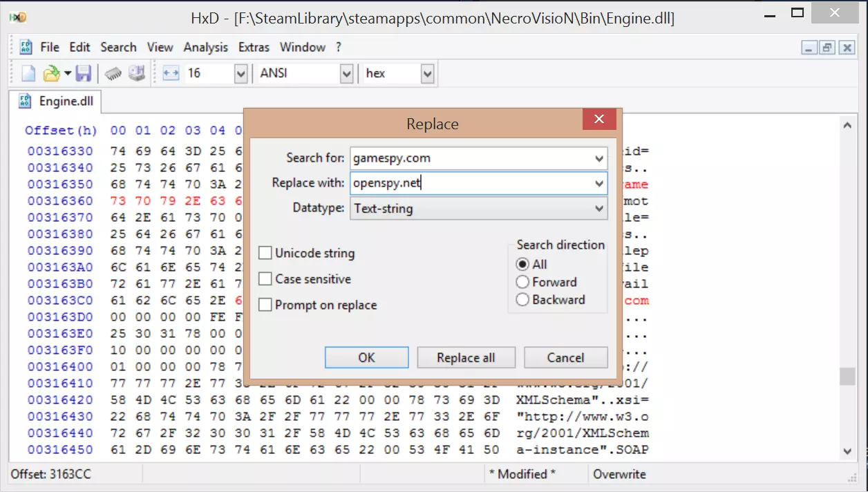Open the View menu
Viewport: 868px width, 492px height.
pyautogui.click(x=160, y=47)
